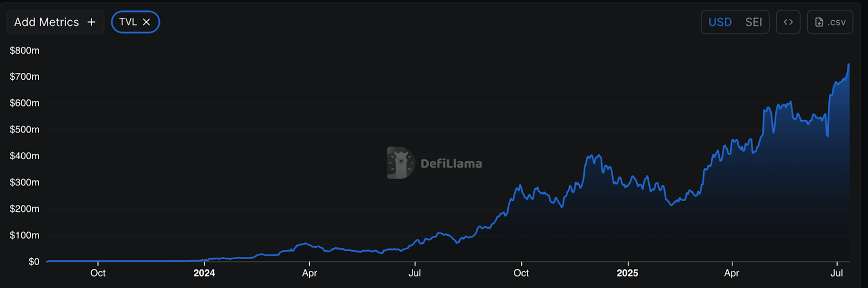The width and height of the screenshot is (868, 288).
Task: Click the $400m axis label
Action: [x=24, y=156]
